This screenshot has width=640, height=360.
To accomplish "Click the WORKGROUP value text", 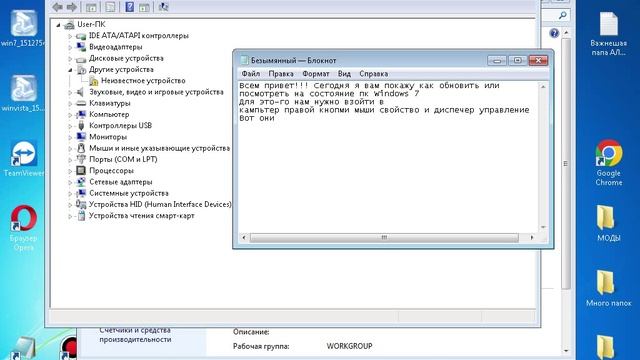I will pyautogui.click(x=349, y=346).
